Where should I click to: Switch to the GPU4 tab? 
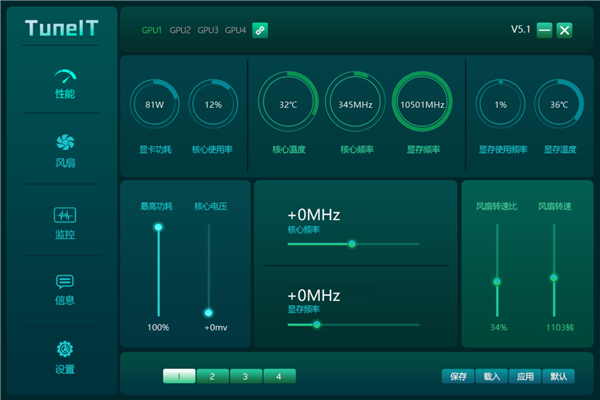tap(235, 30)
